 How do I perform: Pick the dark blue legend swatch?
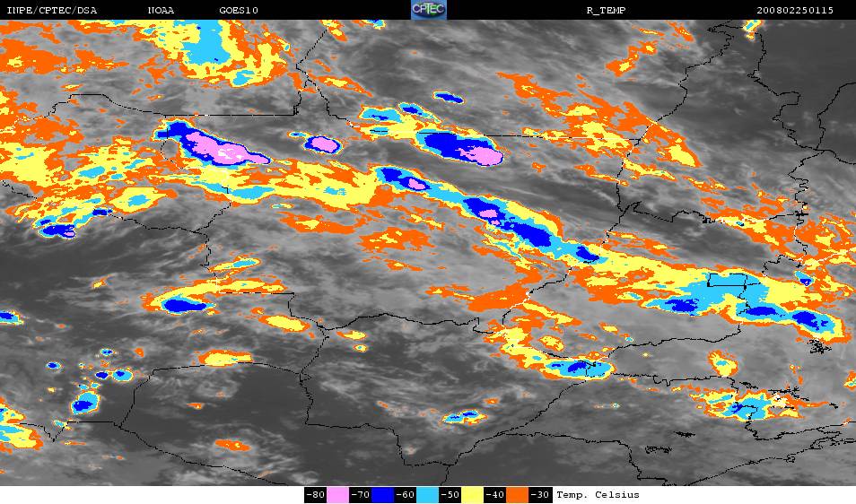(x=383, y=495)
